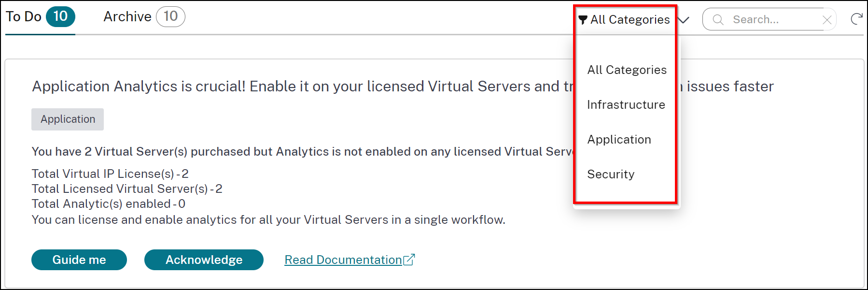Viewport: 868px width, 290px height.
Task: Click the filter funnel icon
Action: 583,20
